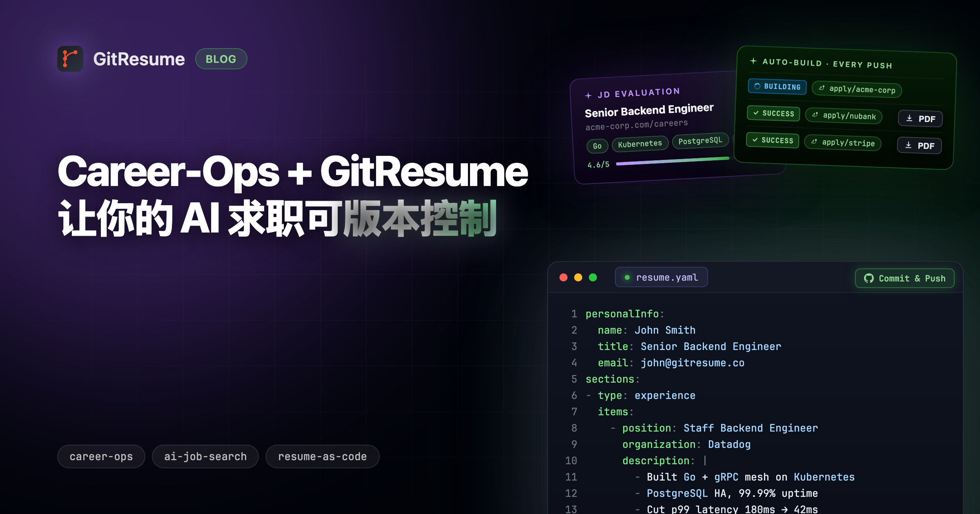Click 'experience' type value on line 6
This screenshot has width=980, height=514.
coord(665,395)
